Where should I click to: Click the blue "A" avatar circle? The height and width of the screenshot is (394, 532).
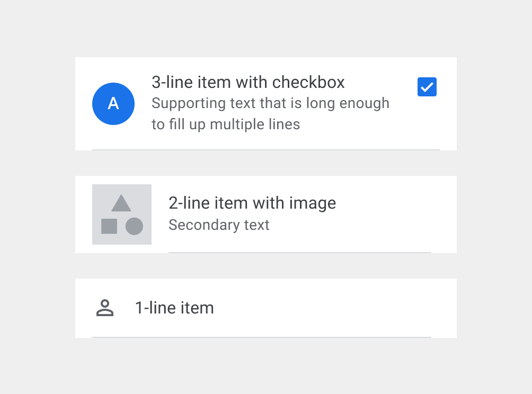[x=113, y=104]
